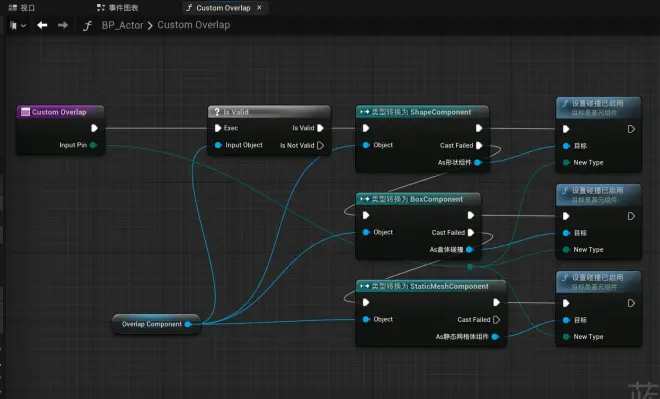Click the Input Pin green output pin

[x=93, y=145]
